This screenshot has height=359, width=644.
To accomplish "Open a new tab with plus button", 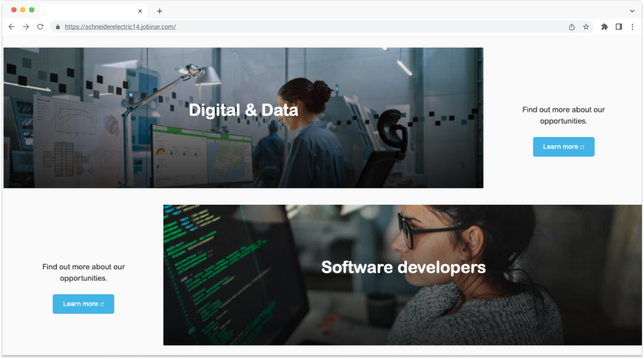I will pos(160,11).
